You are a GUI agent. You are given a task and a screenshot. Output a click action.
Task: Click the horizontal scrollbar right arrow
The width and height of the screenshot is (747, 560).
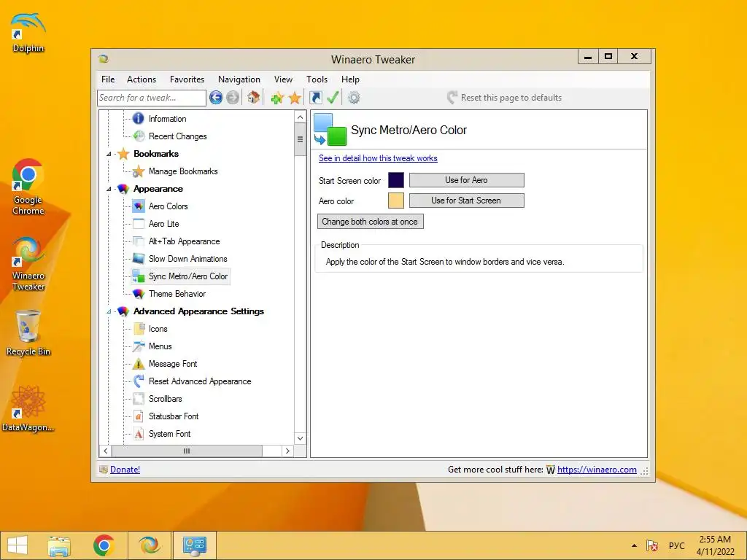click(287, 451)
